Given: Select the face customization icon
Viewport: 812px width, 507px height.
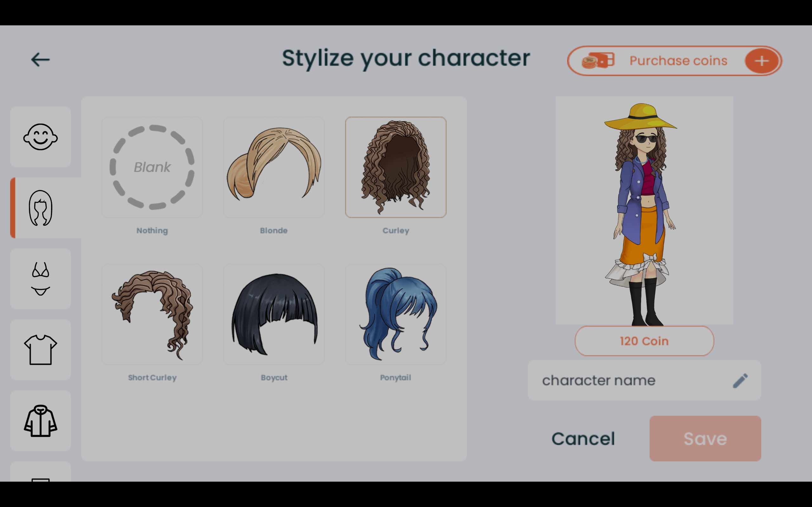Looking at the screenshot, I should pyautogui.click(x=40, y=137).
